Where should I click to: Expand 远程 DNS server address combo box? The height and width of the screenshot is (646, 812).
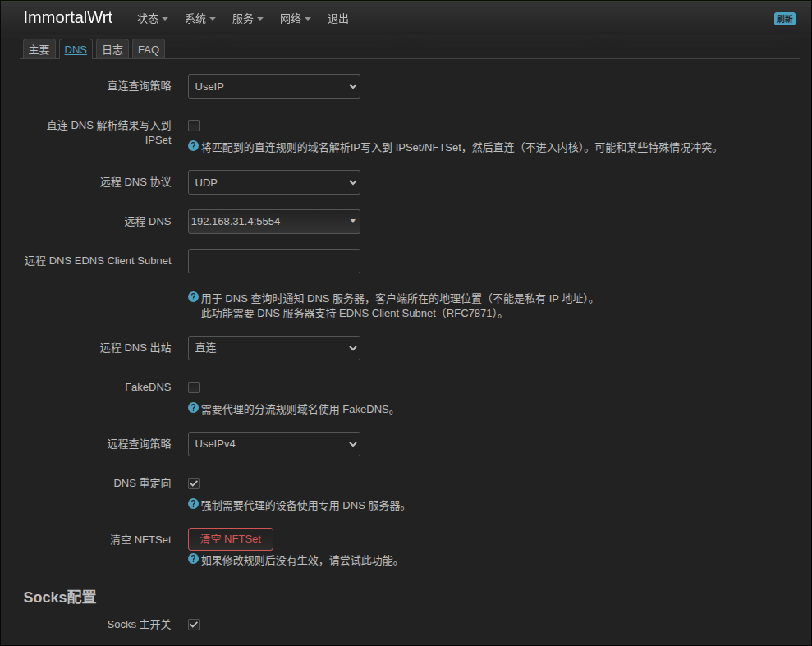point(273,222)
